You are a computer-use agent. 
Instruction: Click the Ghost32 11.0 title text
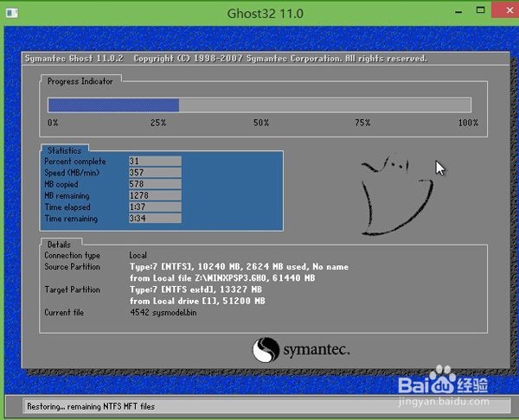(266, 14)
